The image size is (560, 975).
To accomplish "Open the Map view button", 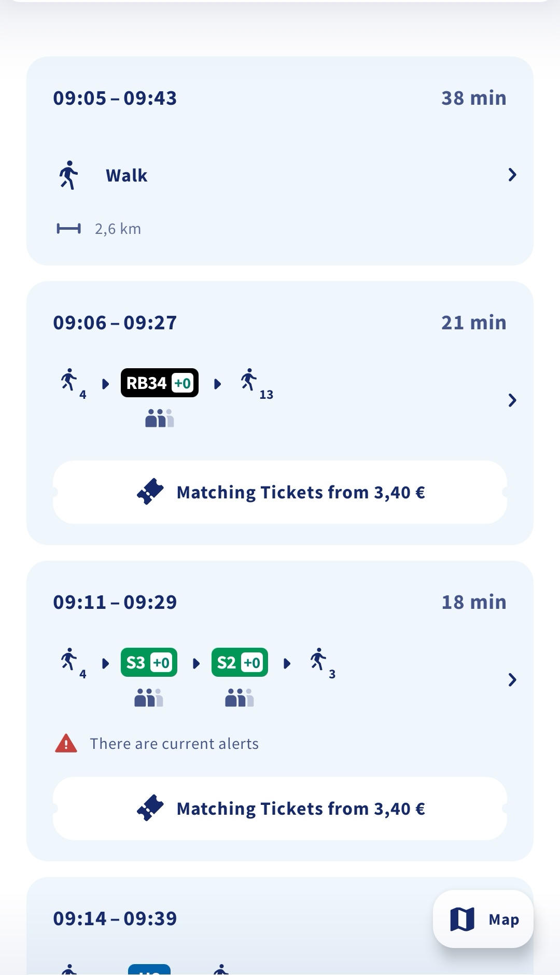I will click(x=483, y=919).
